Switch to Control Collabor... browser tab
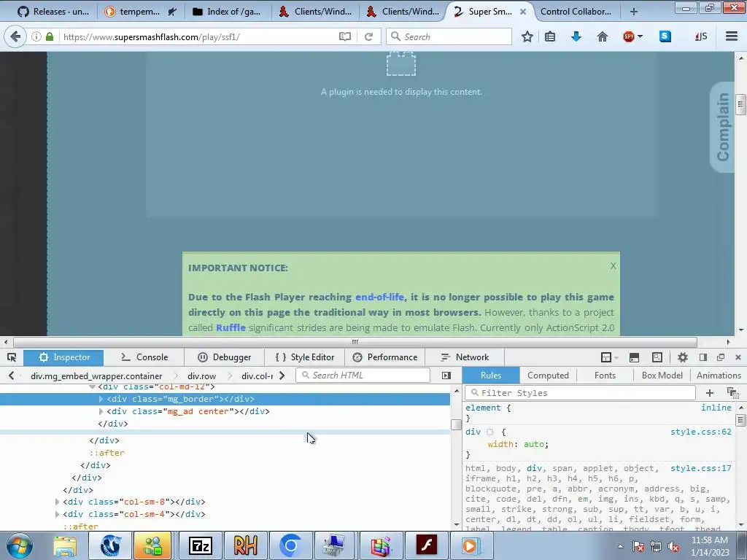 [x=576, y=12]
